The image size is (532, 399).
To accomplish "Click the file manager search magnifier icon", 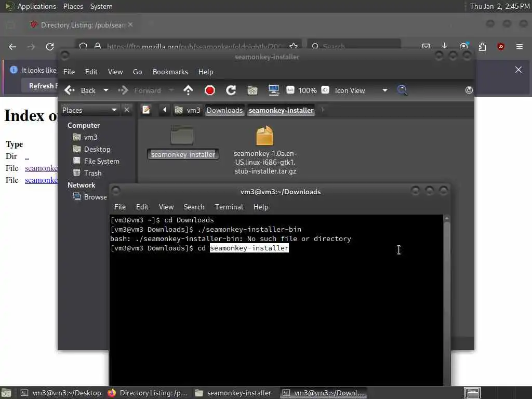I will [402, 90].
